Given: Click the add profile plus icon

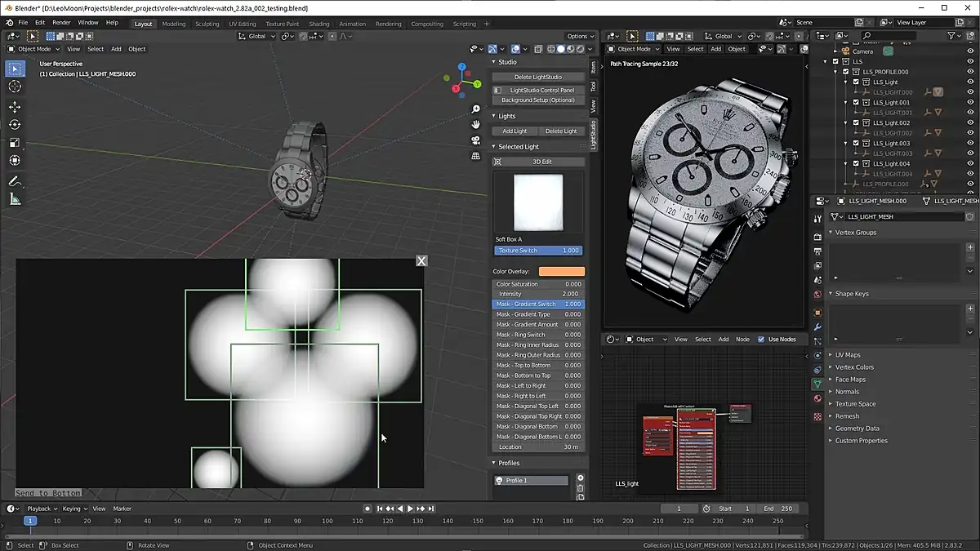Looking at the screenshot, I should tap(581, 478).
